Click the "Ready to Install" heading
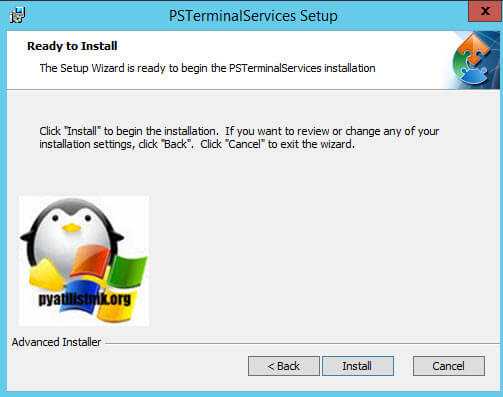 [x=72, y=46]
